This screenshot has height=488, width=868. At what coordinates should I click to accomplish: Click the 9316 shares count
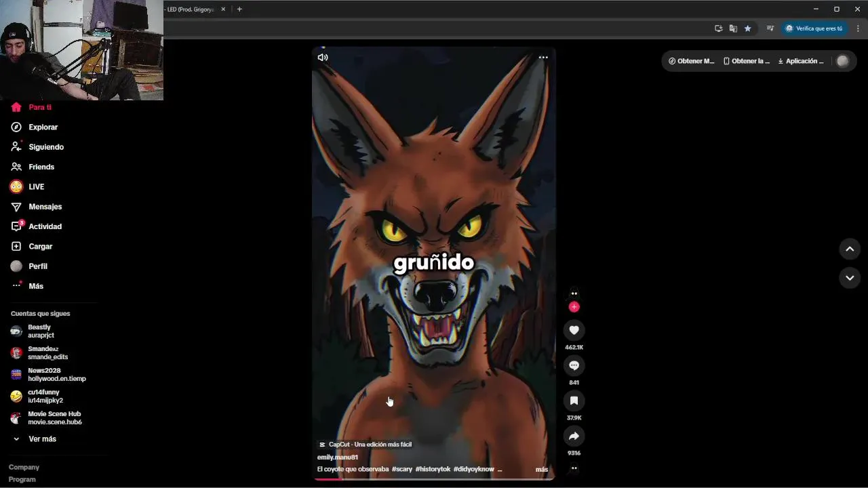pyautogui.click(x=574, y=453)
